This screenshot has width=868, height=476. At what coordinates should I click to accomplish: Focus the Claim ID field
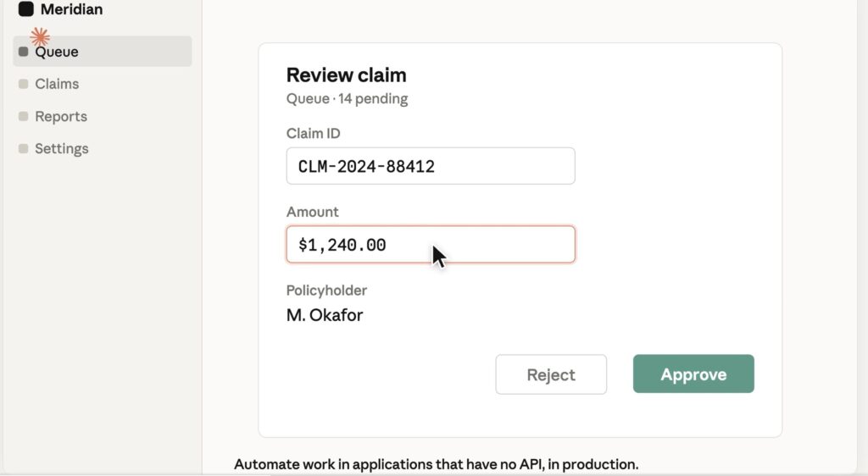[431, 166]
